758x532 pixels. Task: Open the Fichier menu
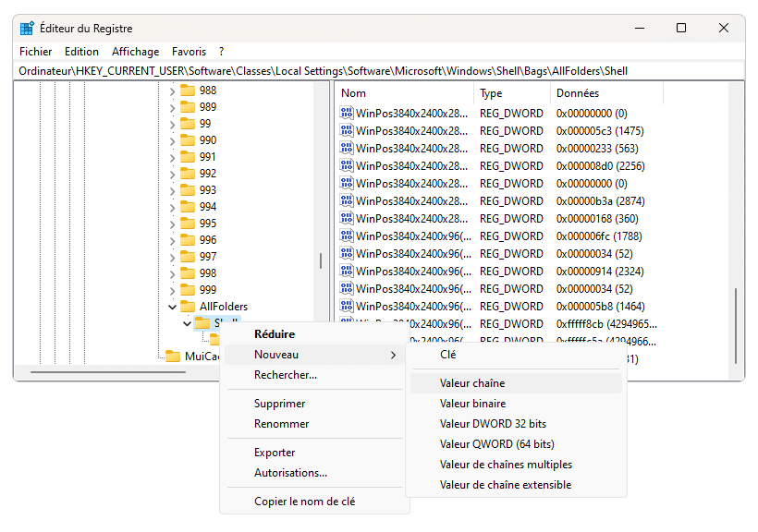pos(36,52)
